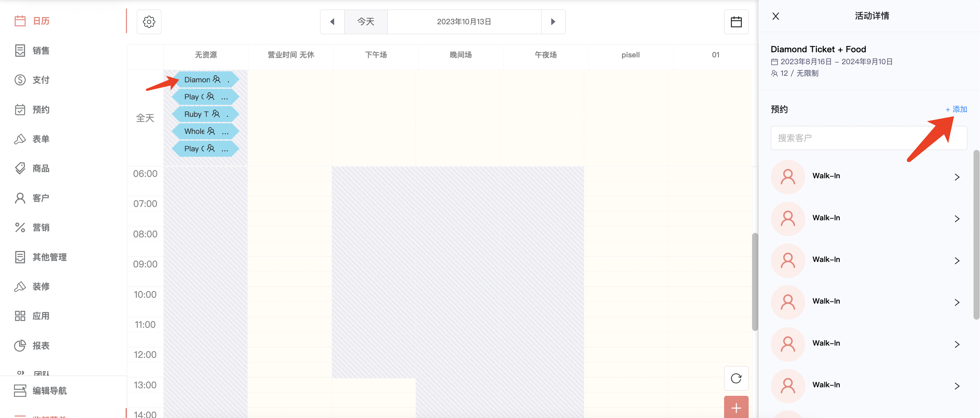Viewport: 980px width, 418px height.
Task: Open the 日历 calendar sidebar icon
Action: pyautogui.click(x=20, y=21)
